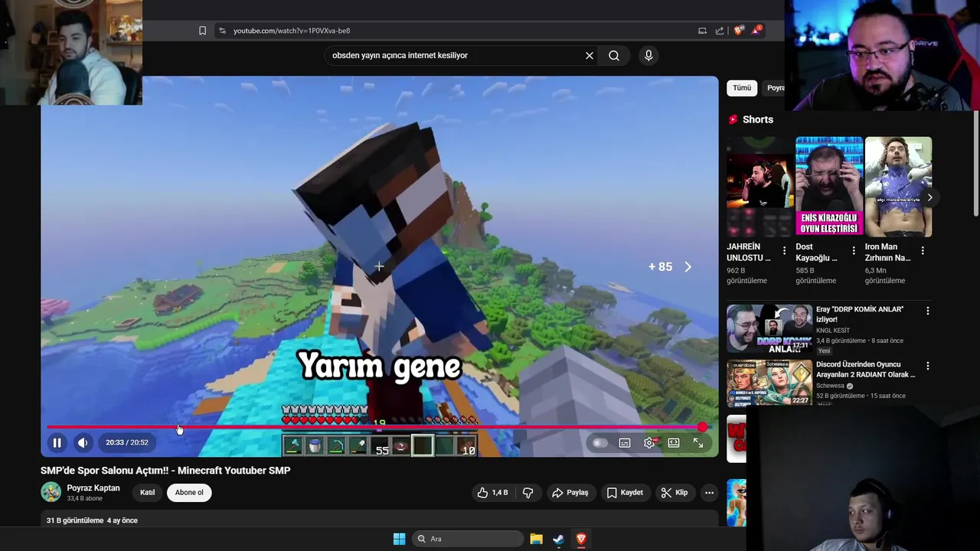Turn on video subtitles
This screenshot has width=980, height=551.
[x=625, y=443]
